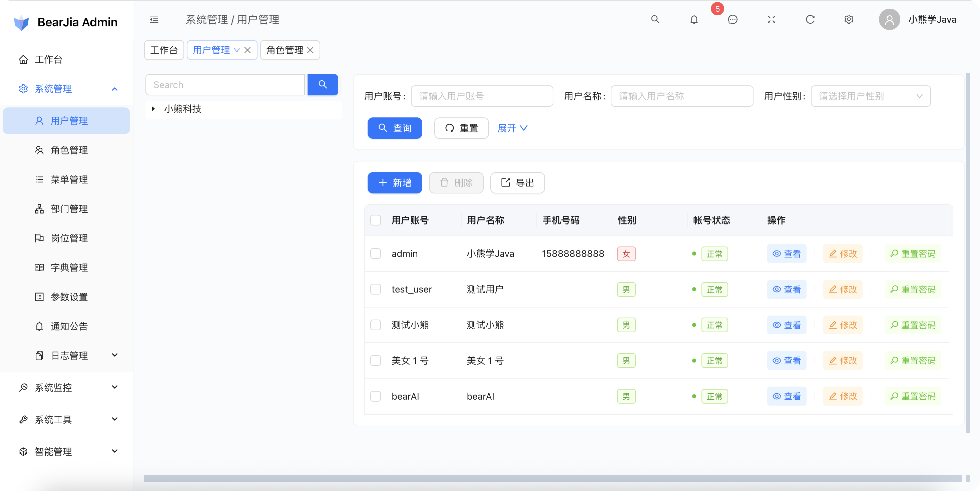Open 参数设置 in the sidebar

tap(66, 297)
